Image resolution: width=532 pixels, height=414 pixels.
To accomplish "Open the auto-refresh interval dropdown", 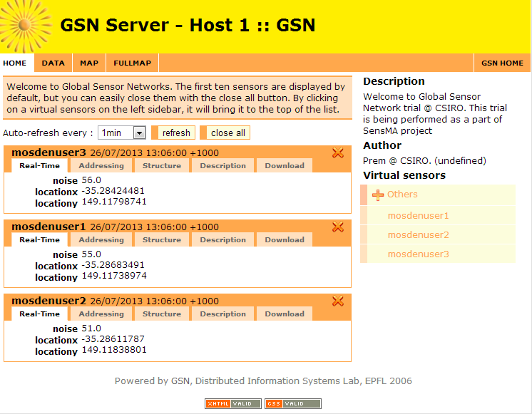I will (x=122, y=133).
